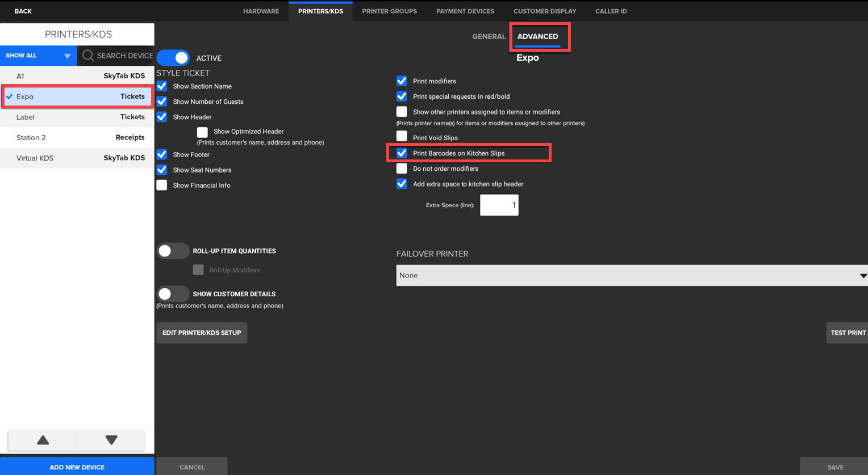Viewport: 868px width, 475px height.
Task: Toggle the Active switch off
Action: (173, 58)
